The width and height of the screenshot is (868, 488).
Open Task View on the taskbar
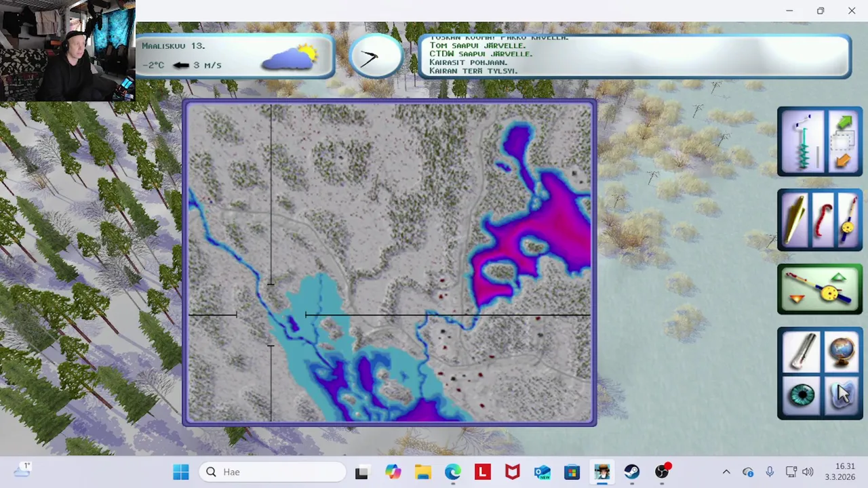click(361, 472)
